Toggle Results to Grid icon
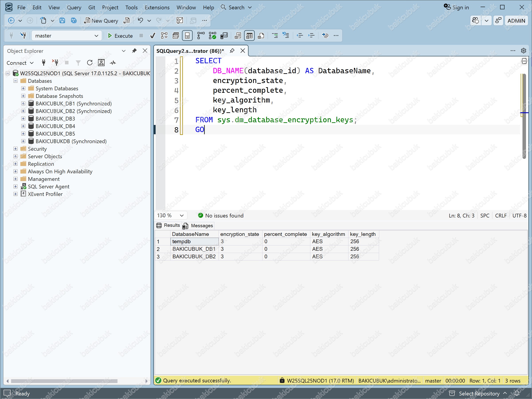 pos(249,36)
